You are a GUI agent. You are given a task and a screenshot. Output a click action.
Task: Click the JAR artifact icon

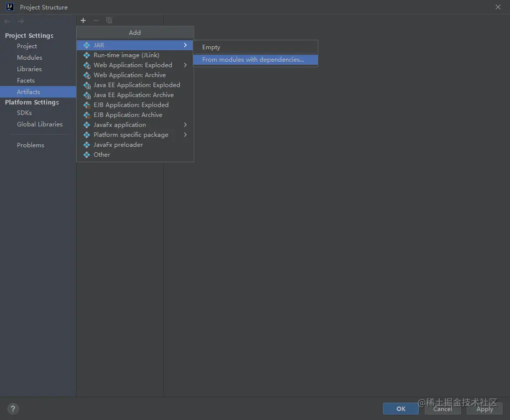87,45
